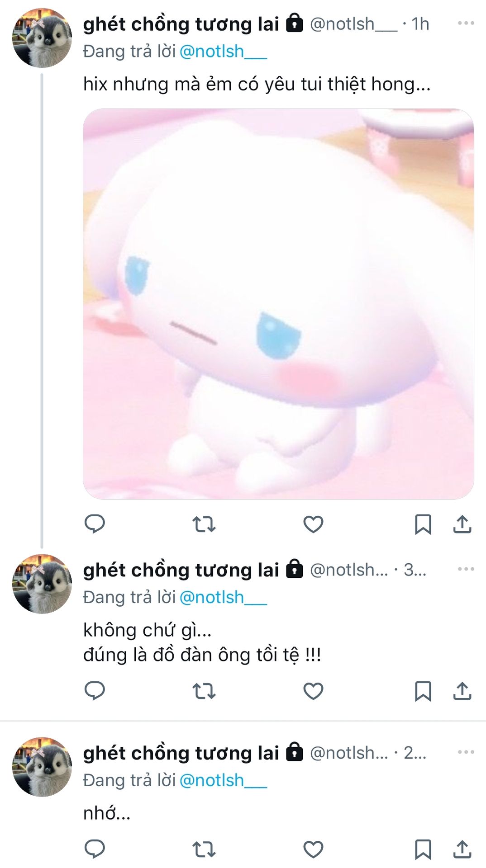Retweet the 'đồ đàn ông tồi tệ' tweet
The height and width of the screenshot is (868, 486).
[204, 691]
